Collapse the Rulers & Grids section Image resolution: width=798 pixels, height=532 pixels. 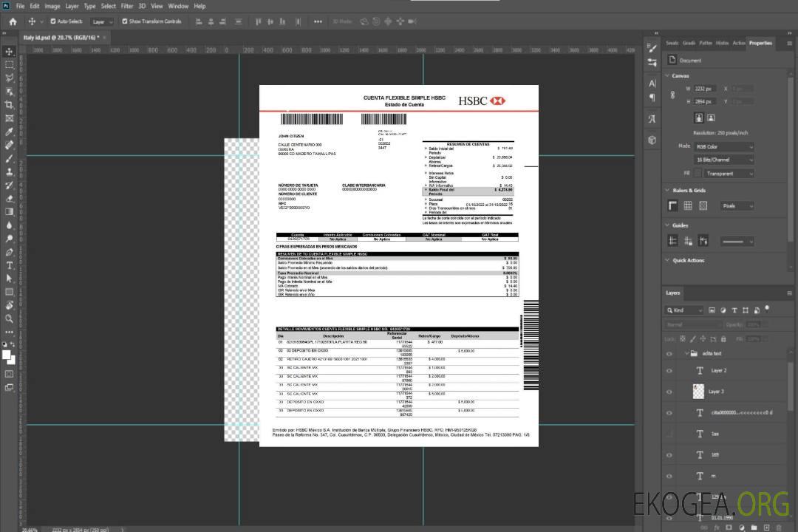click(x=667, y=191)
